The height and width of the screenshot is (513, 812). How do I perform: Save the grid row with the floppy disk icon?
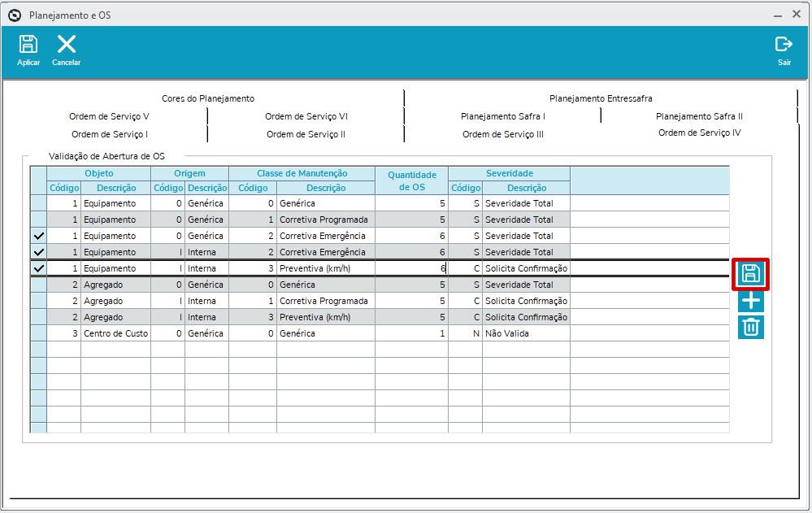point(750,274)
